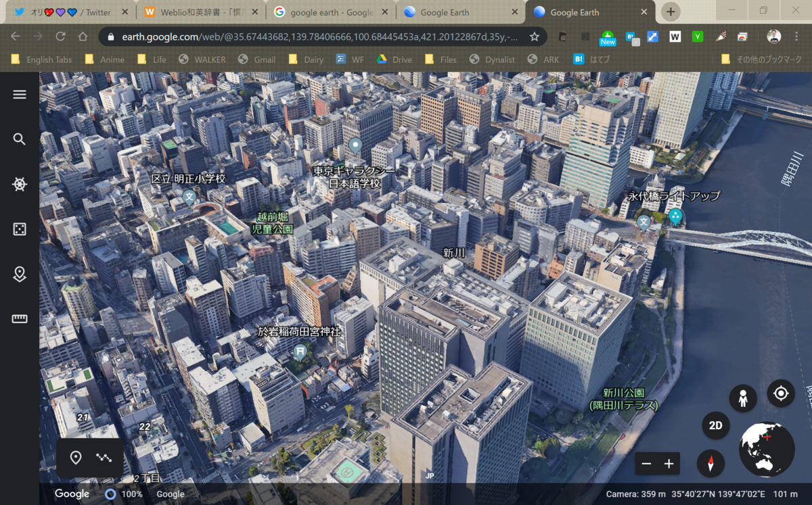Image resolution: width=812 pixels, height=505 pixels.
Task: Open the WF bookmark
Action: [x=350, y=59]
